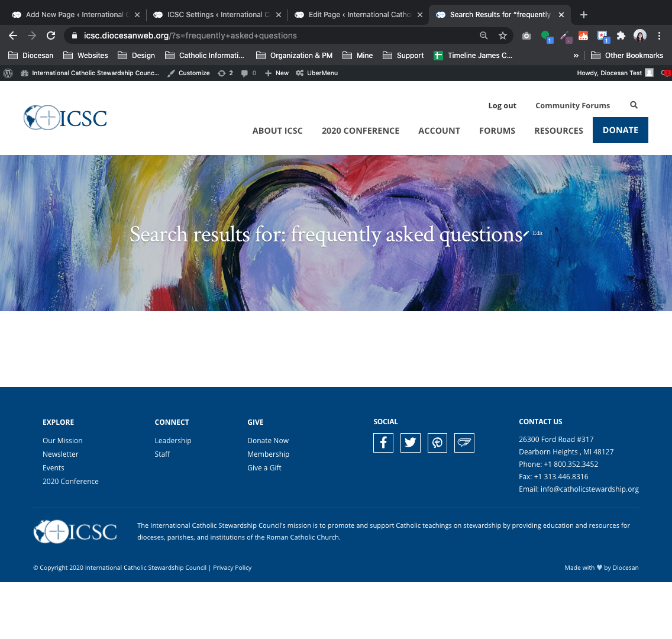Open the browser Extensions puzzle icon
672x639 pixels.
point(621,35)
